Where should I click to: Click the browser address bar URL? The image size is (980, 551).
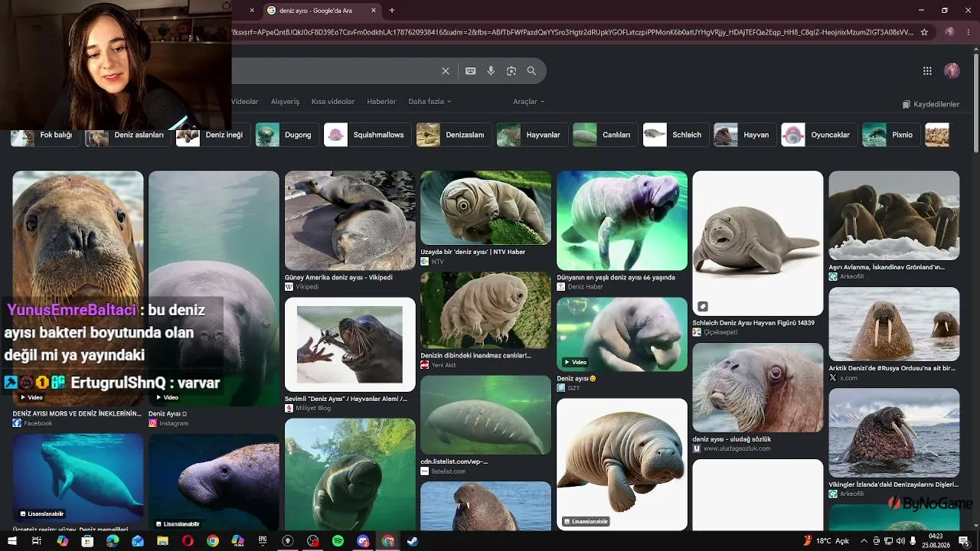(572, 32)
